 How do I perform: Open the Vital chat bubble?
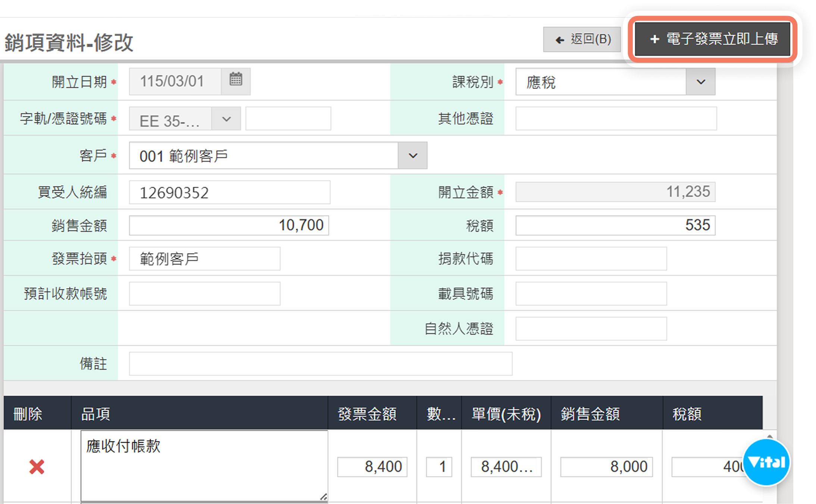point(766,462)
